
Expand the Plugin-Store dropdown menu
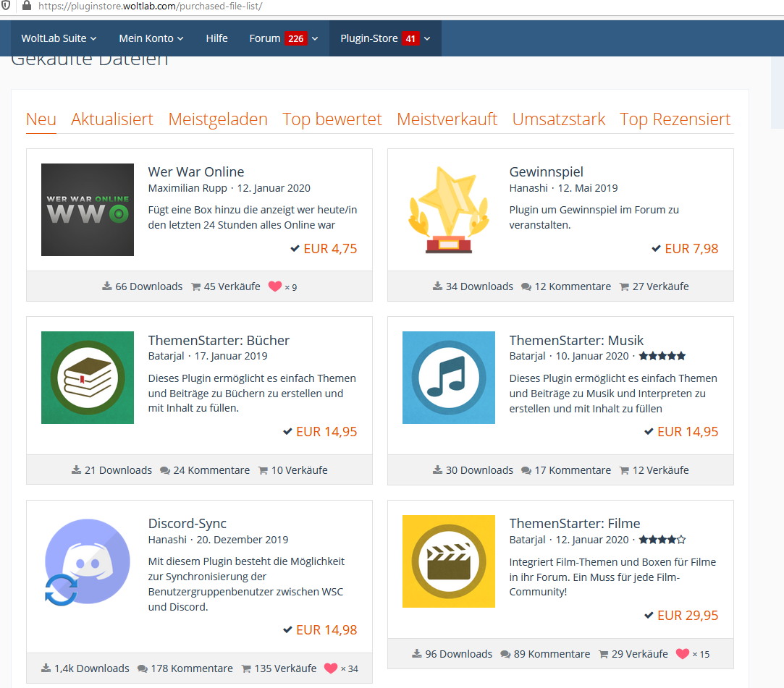[385, 38]
